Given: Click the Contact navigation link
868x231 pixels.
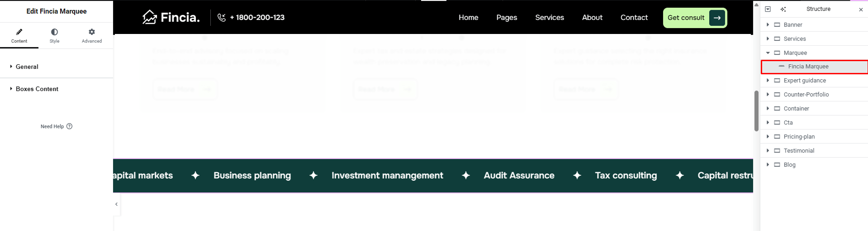Looking at the screenshot, I should click(x=634, y=18).
